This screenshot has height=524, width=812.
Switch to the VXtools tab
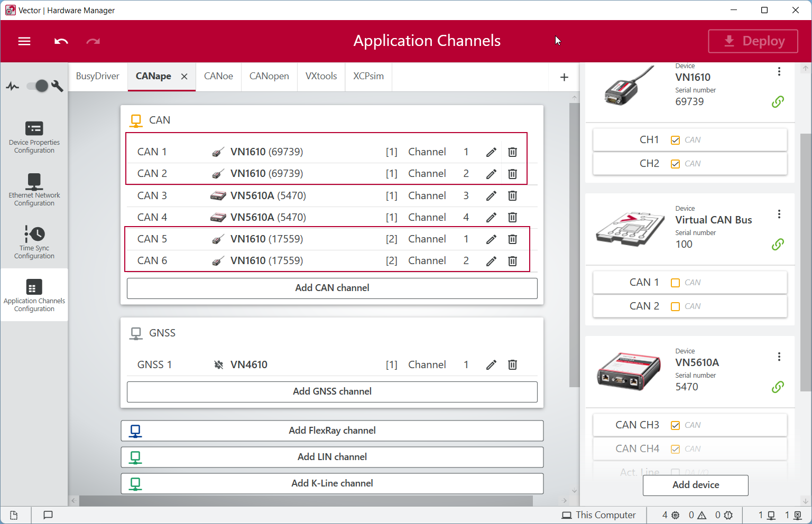tap(321, 77)
